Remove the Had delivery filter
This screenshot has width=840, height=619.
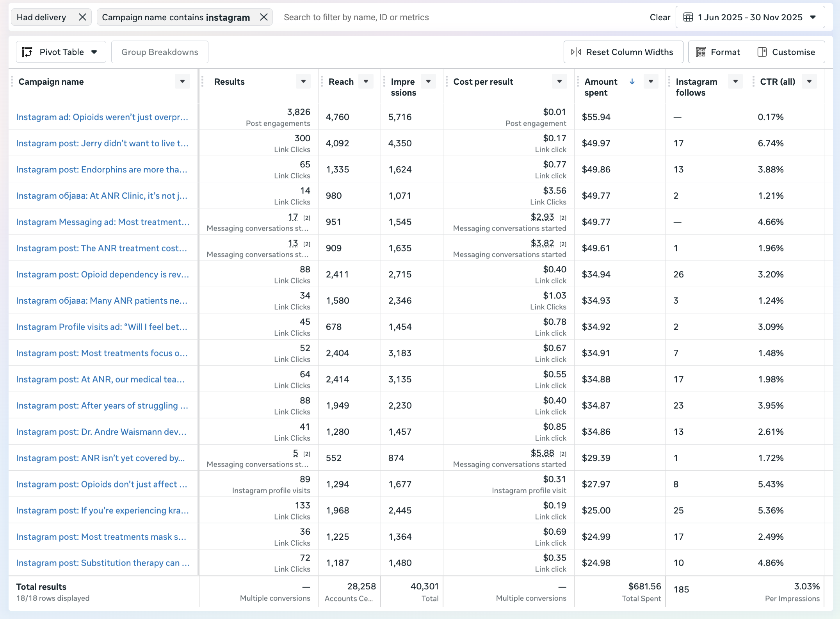click(x=82, y=17)
